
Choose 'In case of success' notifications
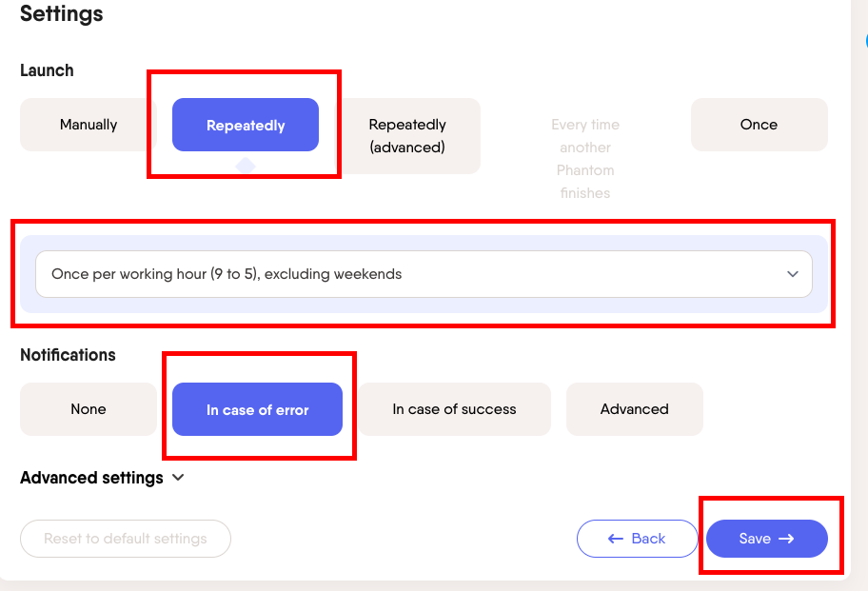[454, 409]
